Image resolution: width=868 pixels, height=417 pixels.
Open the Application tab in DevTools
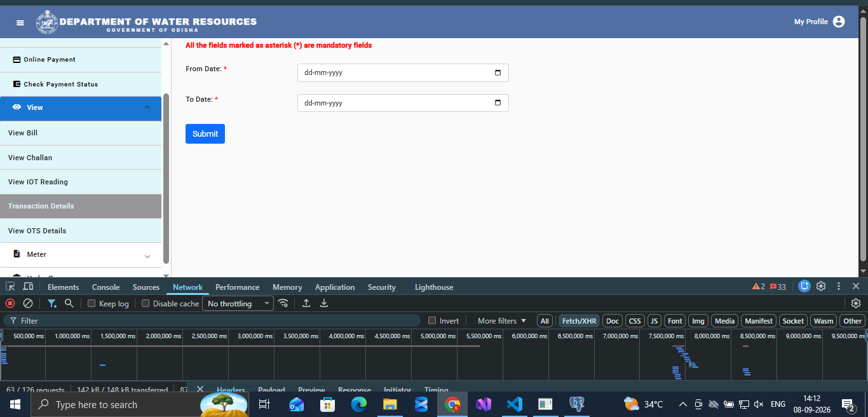click(335, 287)
